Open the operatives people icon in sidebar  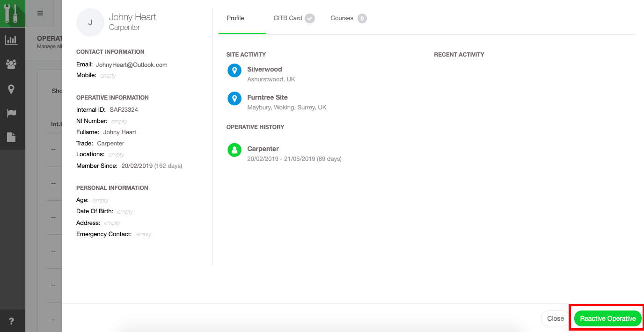coord(11,65)
